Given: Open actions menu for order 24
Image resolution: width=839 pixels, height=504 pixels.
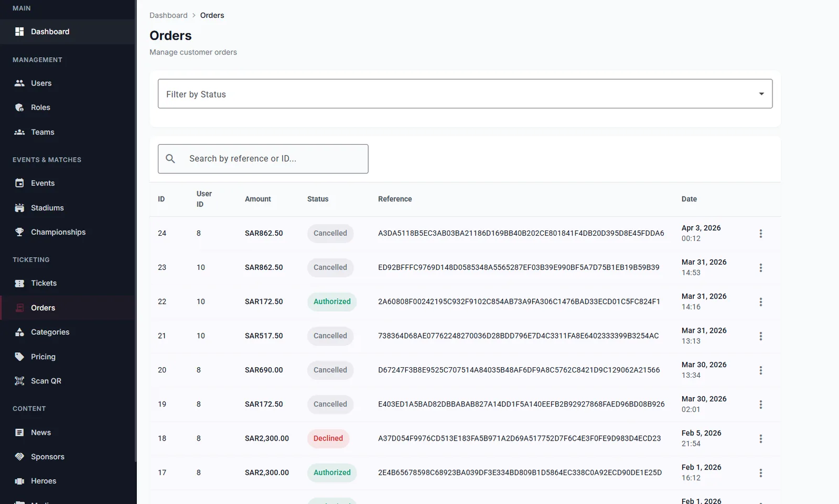Looking at the screenshot, I should point(760,234).
